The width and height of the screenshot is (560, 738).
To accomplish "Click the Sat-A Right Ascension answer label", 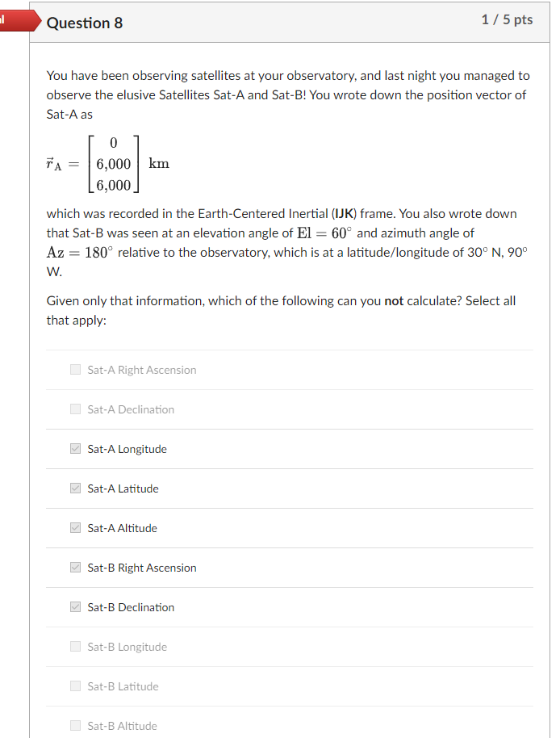I will (142, 369).
